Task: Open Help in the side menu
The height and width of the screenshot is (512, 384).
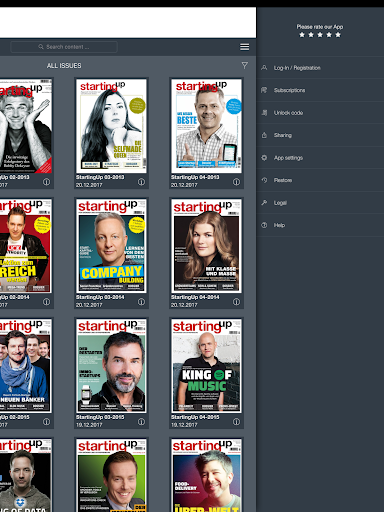Action: [320, 225]
